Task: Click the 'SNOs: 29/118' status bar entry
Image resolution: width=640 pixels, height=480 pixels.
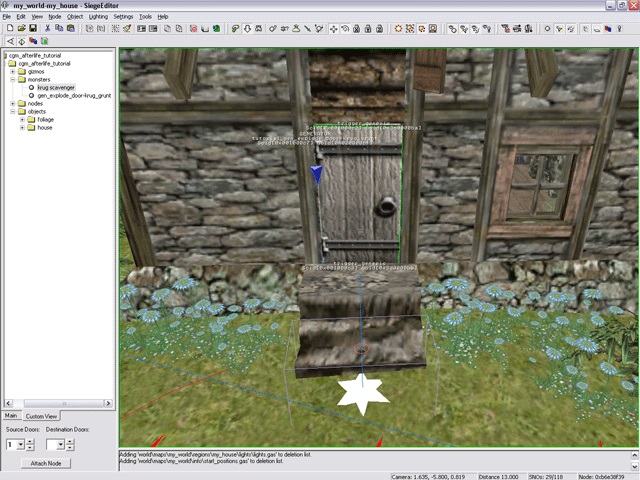Action: [x=547, y=476]
